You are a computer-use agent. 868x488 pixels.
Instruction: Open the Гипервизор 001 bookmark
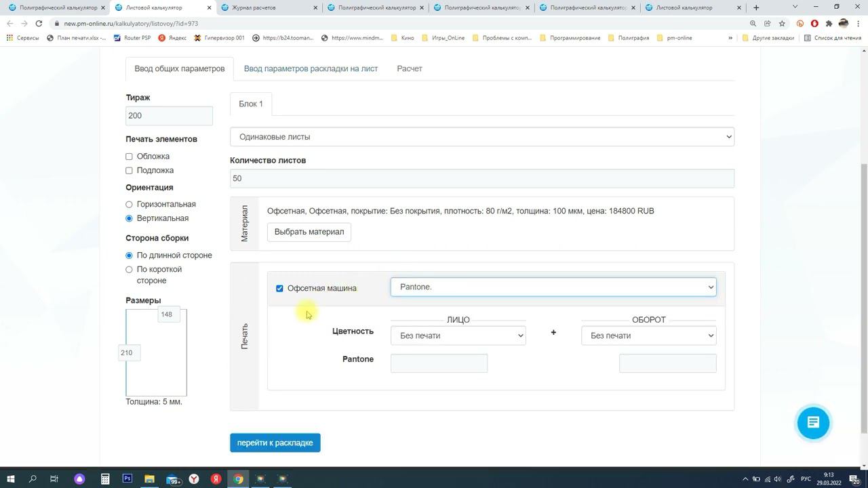pyautogui.click(x=219, y=38)
